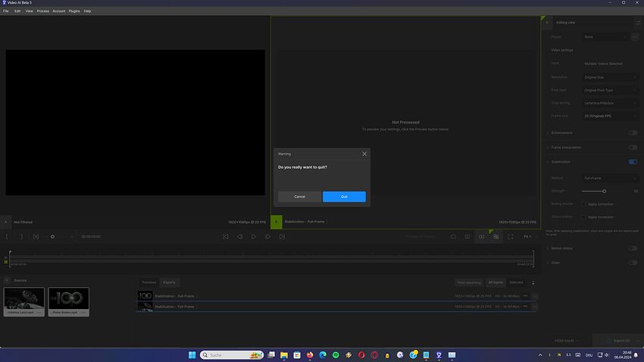Click the Quit button in the warning dialog
The image size is (644, 362).
click(x=344, y=197)
